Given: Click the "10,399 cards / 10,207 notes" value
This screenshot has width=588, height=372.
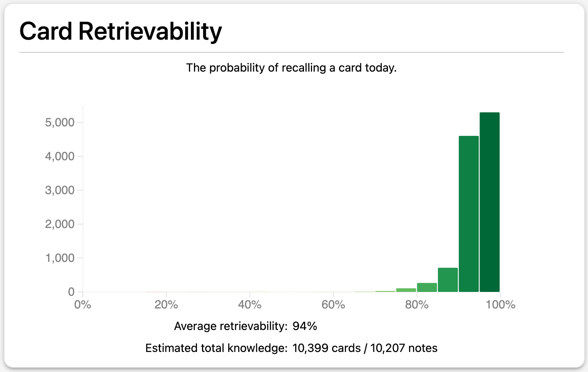Looking at the screenshot, I should tap(365, 348).
